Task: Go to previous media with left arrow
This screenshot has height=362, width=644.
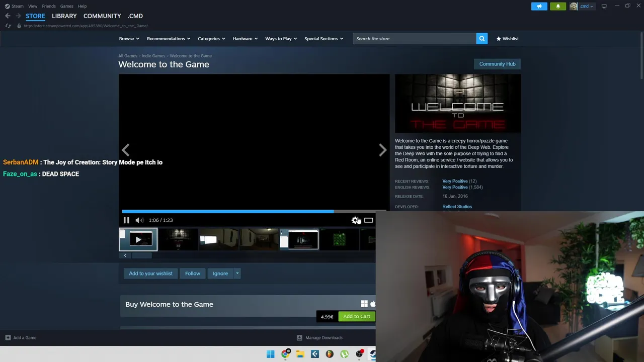Action: 126,150
